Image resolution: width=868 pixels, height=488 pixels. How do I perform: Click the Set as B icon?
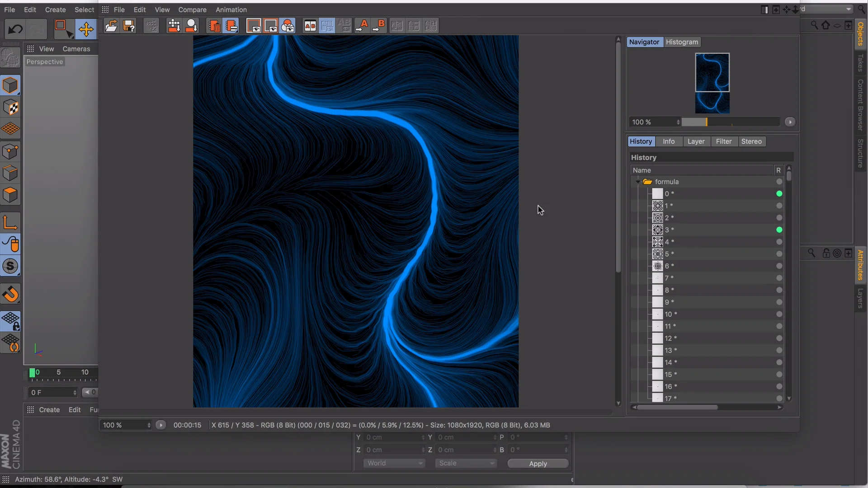coord(379,26)
